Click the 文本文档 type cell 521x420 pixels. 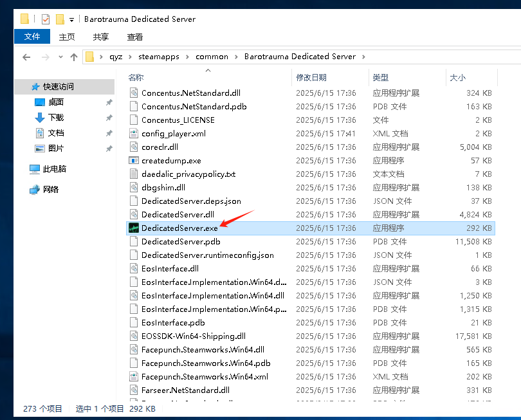pos(388,174)
